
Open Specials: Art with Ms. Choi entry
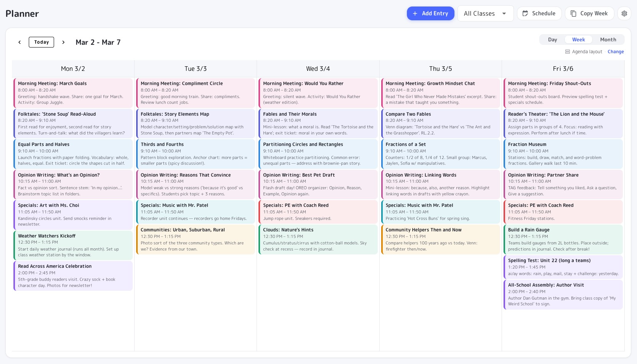[x=73, y=215]
